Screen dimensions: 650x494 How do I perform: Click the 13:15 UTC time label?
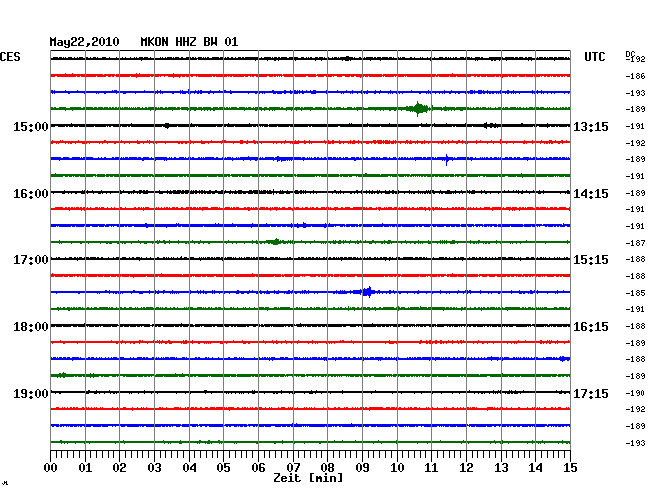click(591, 126)
